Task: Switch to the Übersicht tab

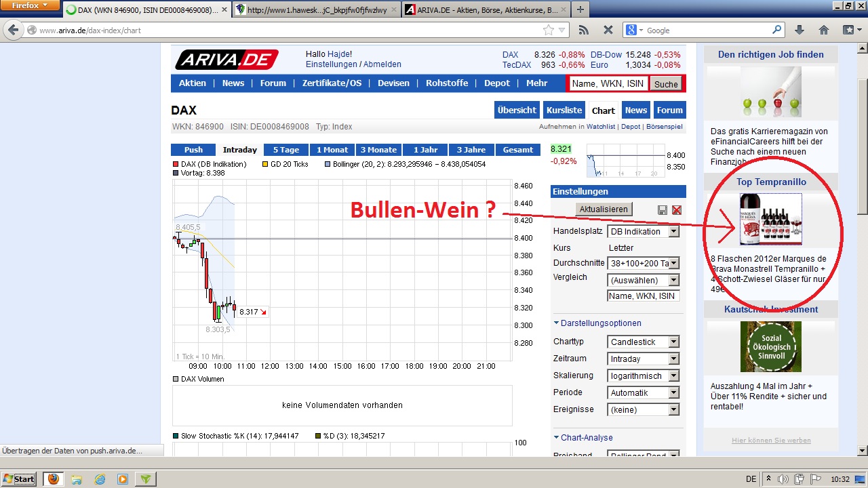Action: click(517, 110)
